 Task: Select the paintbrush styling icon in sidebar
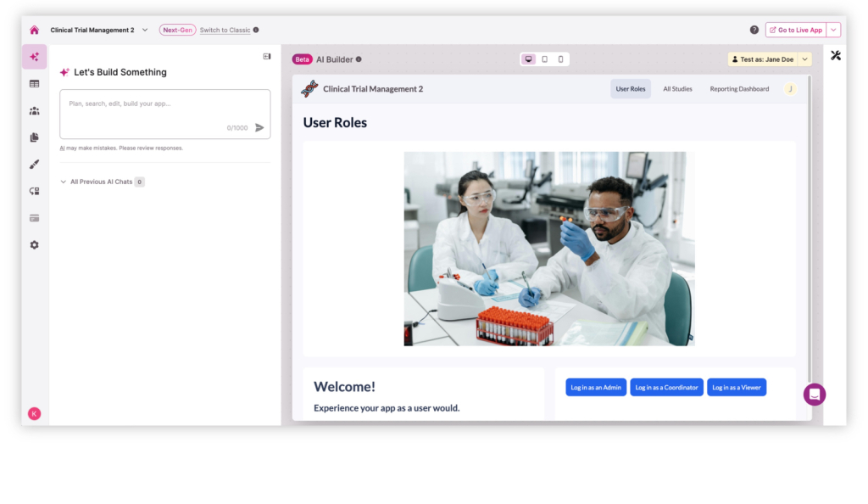(x=34, y=164)
